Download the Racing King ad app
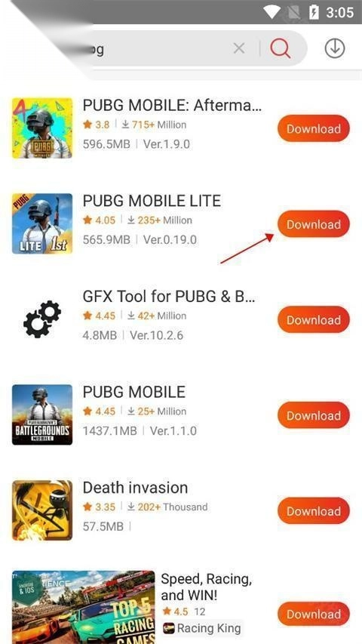This screenshot has height=644, width=362. coord(314,614)
